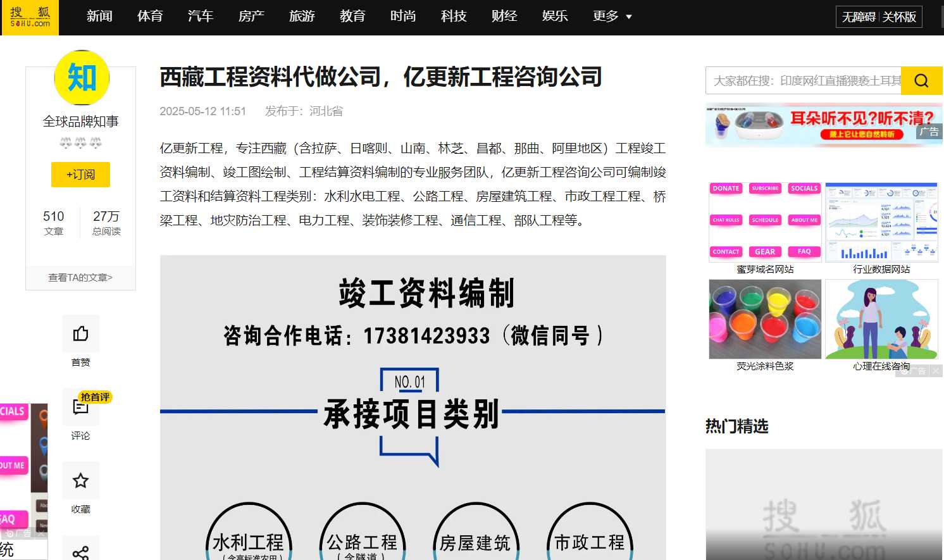Screen dimensions: 944x560
Task: Open the 新闻 navigation item
Action: pos(99,16)
